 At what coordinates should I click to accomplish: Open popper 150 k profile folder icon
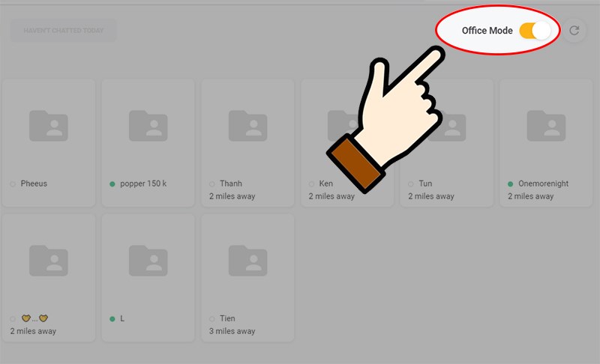pyautogui.click(x=148, y=126)
